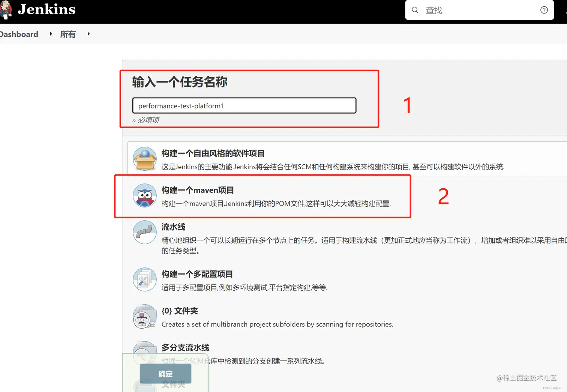Click the description 适用于多配置项目
Screen dimensions: 567x392
click(244, 288)
